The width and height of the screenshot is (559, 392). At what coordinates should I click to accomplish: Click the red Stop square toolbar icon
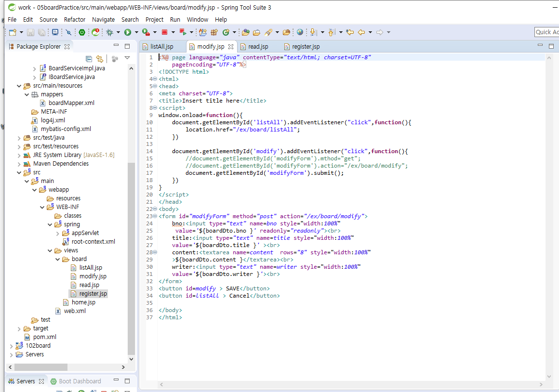click(165, 32)
